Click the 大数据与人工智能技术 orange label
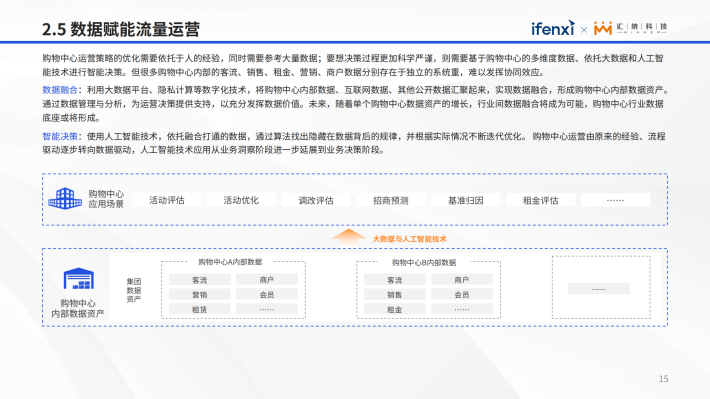Screen dimensions: 710x399 tap(409, 239)
